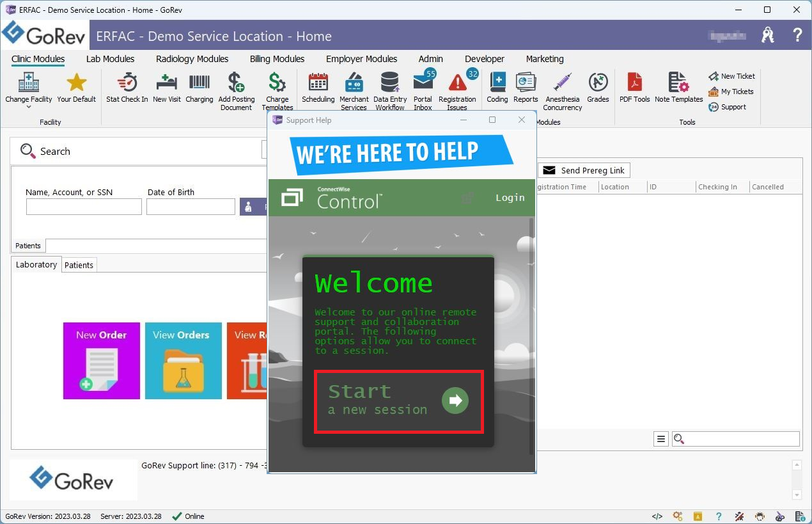812x524 pixels.
Task: Launch Stat Check In
Action: pos(127,88)
